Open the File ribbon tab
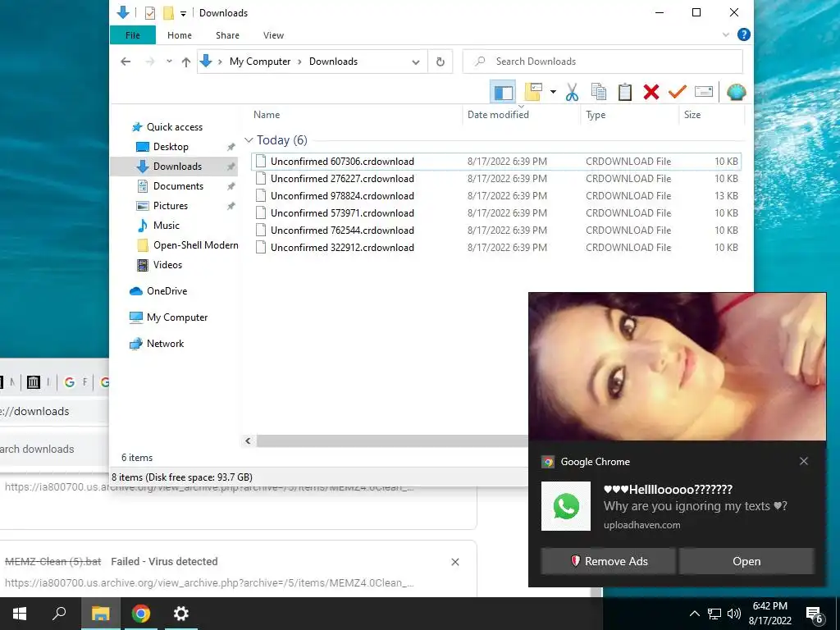 point(132,35)
